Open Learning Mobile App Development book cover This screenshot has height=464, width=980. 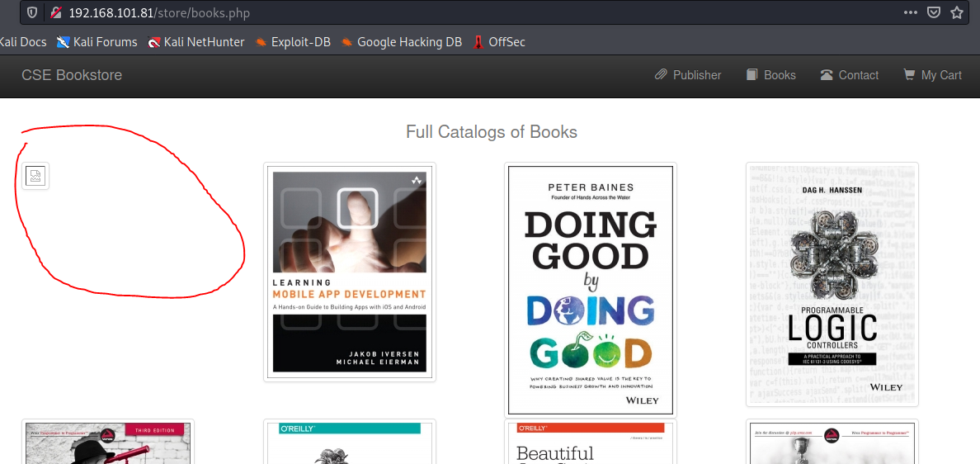(x=350, y=272)
